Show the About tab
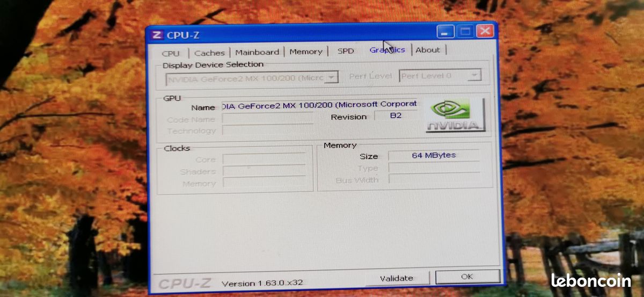This screenshot has height=297, width=644. 428,50
